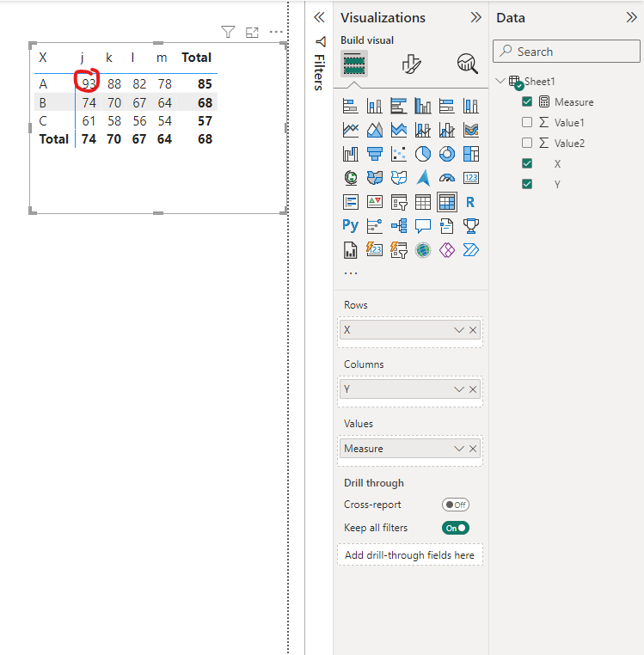
Task: Uncheck the X field checkbox
Action: (527, 163)
